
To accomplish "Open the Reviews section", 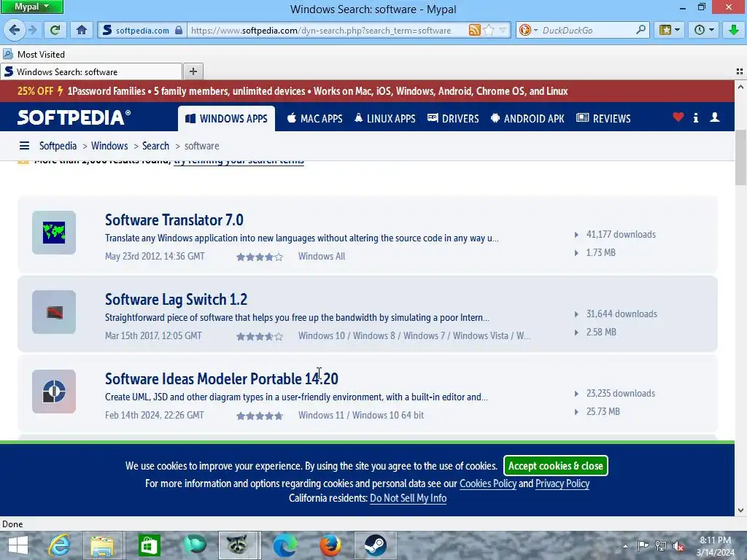I will click(603, 119).
